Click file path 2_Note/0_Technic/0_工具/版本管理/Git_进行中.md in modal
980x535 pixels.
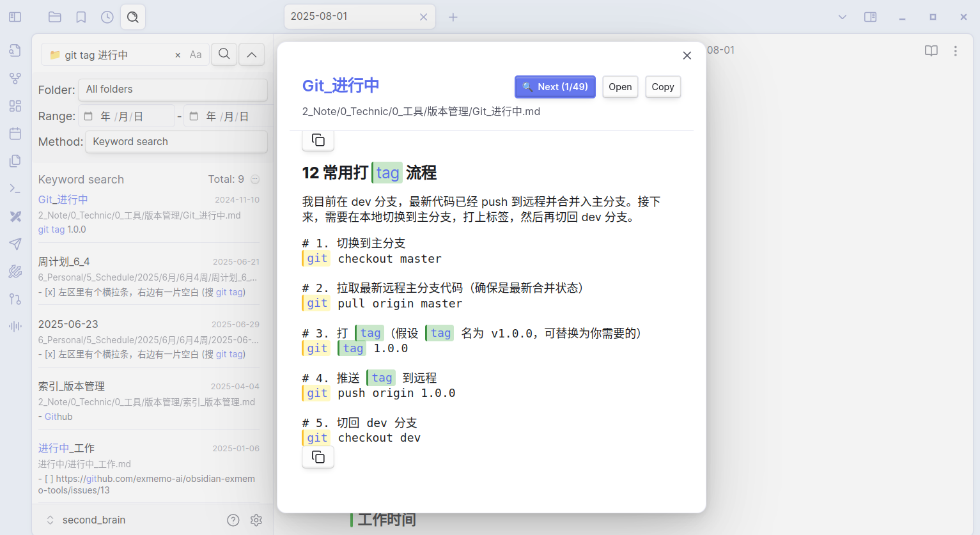421,111
